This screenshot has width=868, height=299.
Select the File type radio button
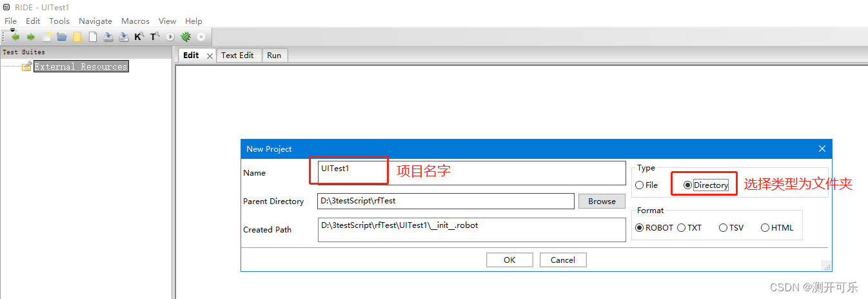point(647,185)
